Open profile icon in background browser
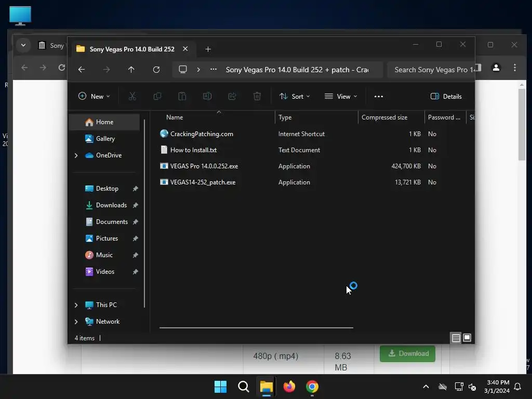 point(496,68)
